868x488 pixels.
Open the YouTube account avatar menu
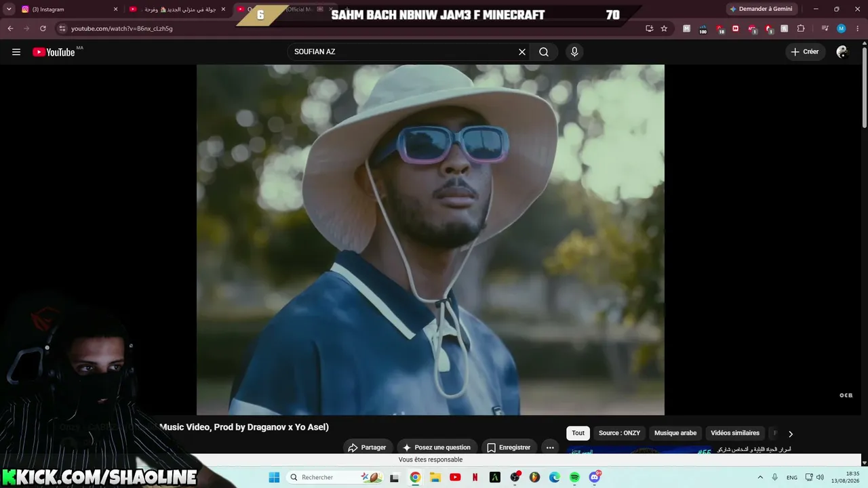[842, 52]
